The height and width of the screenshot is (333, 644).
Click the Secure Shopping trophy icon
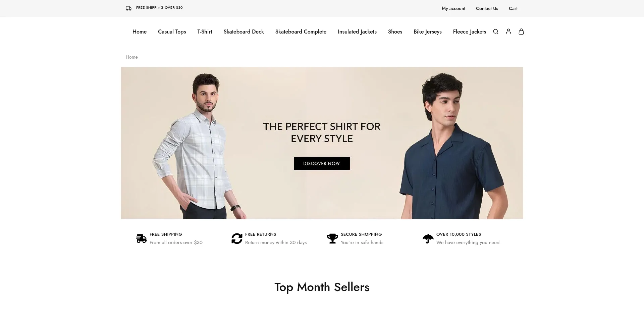click(332, 238)
